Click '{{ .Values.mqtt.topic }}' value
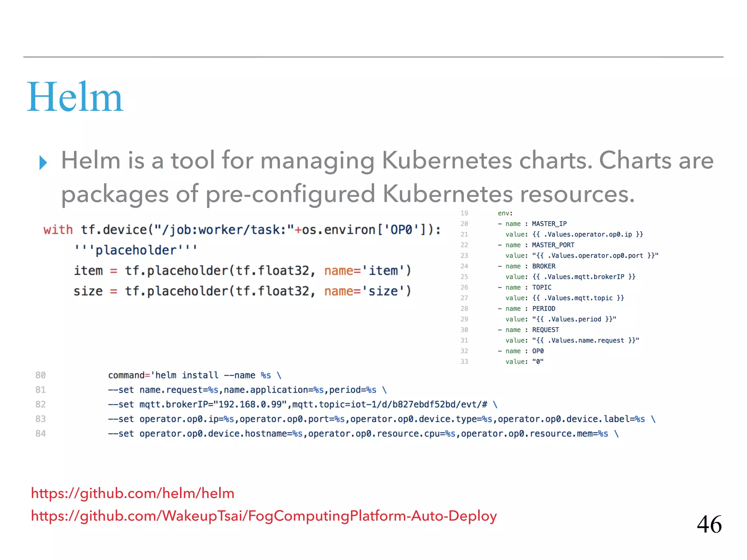The image size is (747, 560). [578, 298]
